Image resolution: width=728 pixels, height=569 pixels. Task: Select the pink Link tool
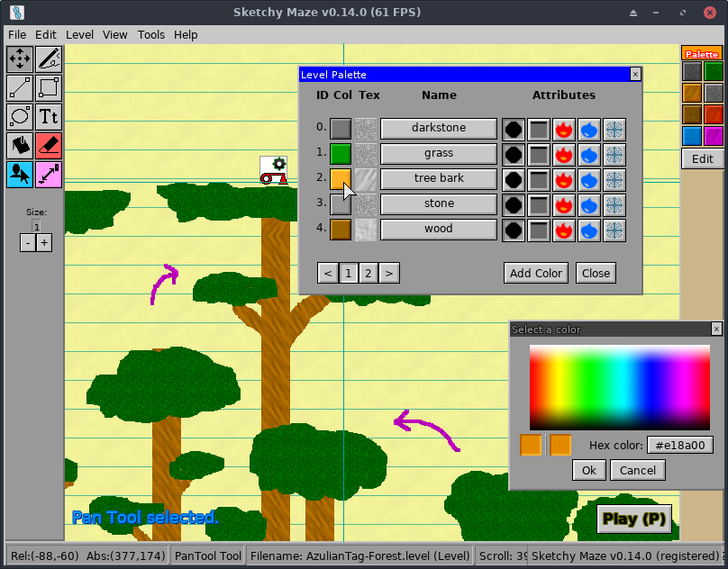48,174
